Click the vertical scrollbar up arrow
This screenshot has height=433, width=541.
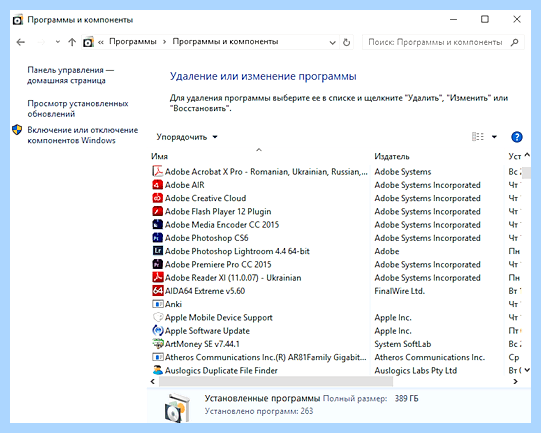pyautogui.click(x=527, y=155)
